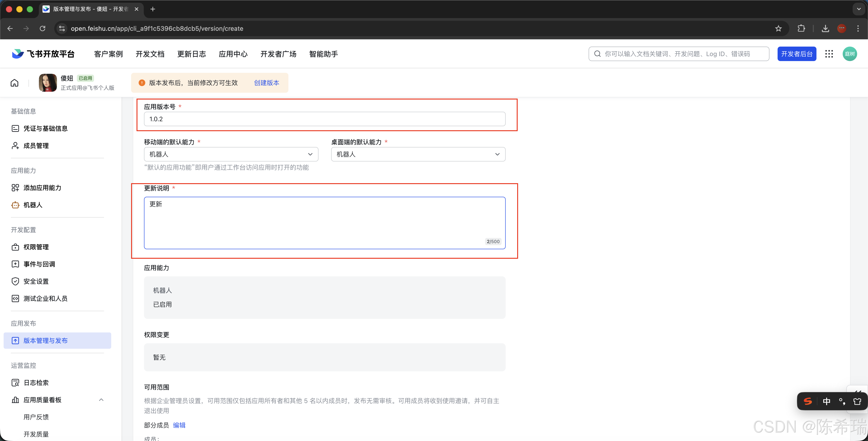Screen dimensions: 868x441
Task: Collapse the 应用质量看板 section
Action: coord(101,400)
